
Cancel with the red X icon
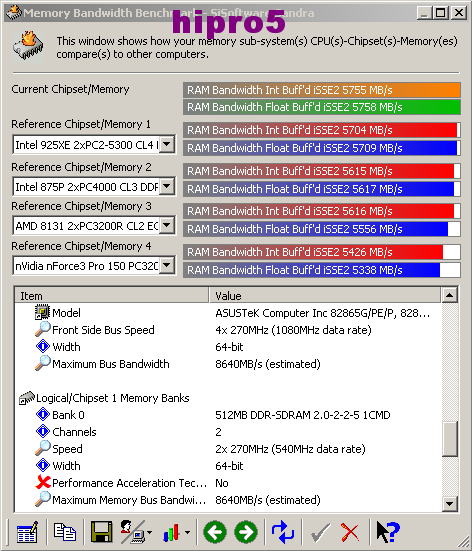pyautogui.click(x=350, y=532)
